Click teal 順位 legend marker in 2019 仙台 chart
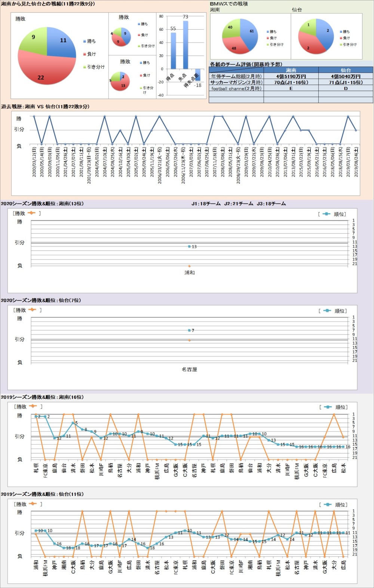This screenshot has width=374, height=588. coord(328,505)
